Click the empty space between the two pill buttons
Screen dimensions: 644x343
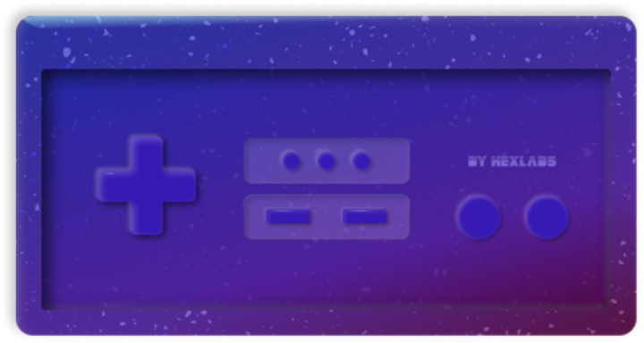pyautogui.click(x=326, y=216)
